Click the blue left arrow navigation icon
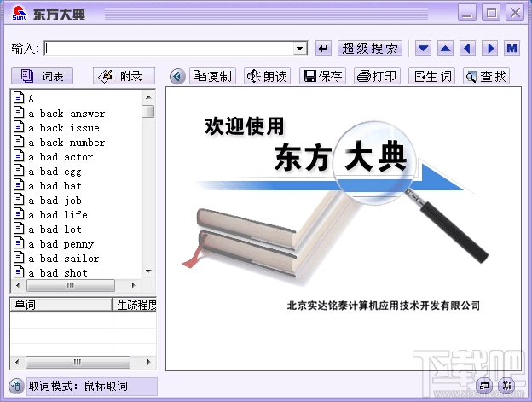Viewport: 532px width, 402px height. click(x=467, y=49)
